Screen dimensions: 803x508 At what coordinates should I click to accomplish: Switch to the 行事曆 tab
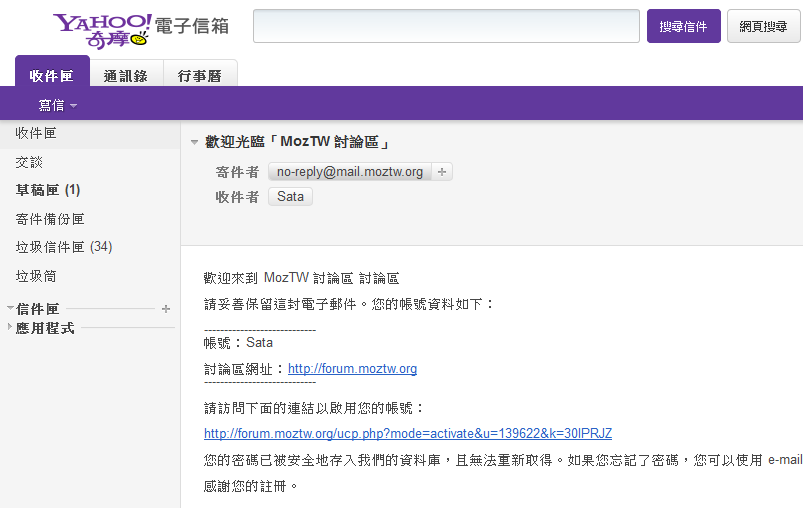point(200,75)
